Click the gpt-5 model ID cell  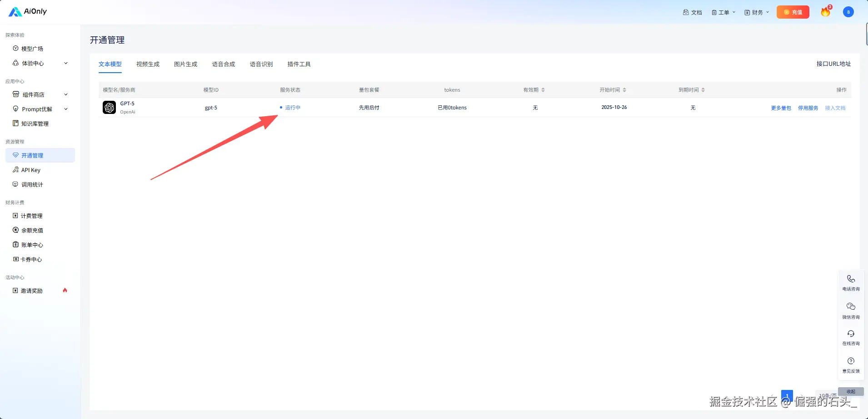[x=211, y=108]
